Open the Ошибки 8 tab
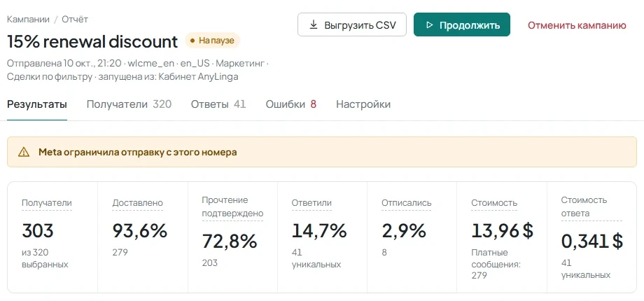Image resolution: width=644 pixels, height=301 pixels. (290, 104)
